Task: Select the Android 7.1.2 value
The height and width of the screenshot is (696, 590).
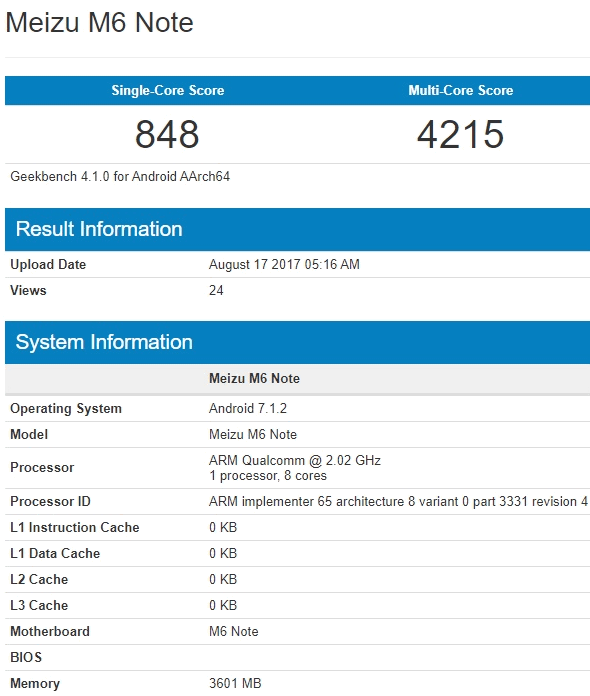Action: (248, 408)
